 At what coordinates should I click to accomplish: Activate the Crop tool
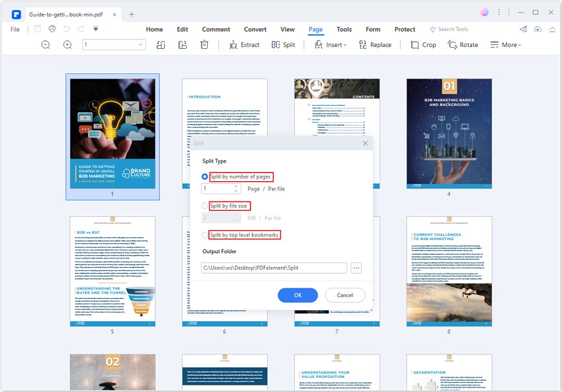[x=423, y=45]
